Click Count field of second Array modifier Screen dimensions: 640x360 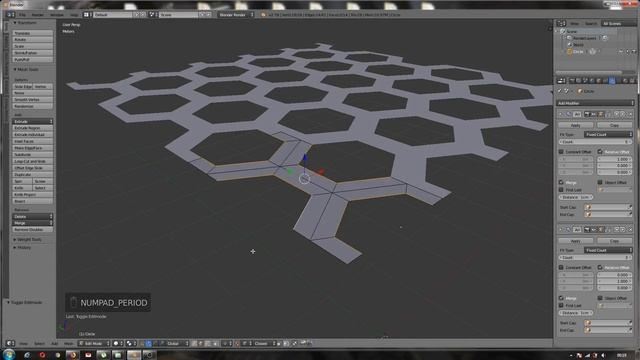tap(595, 258)
